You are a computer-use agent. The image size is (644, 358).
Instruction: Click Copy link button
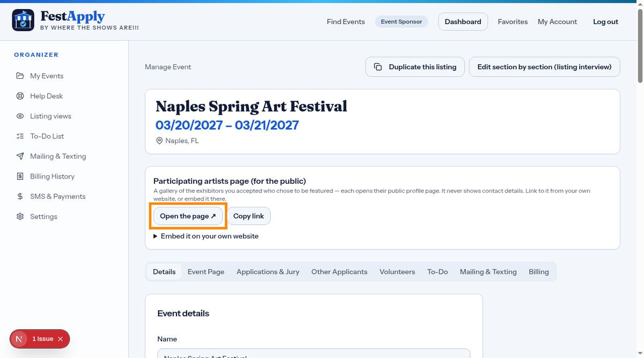pyautogui.click(x=248, y=216)
